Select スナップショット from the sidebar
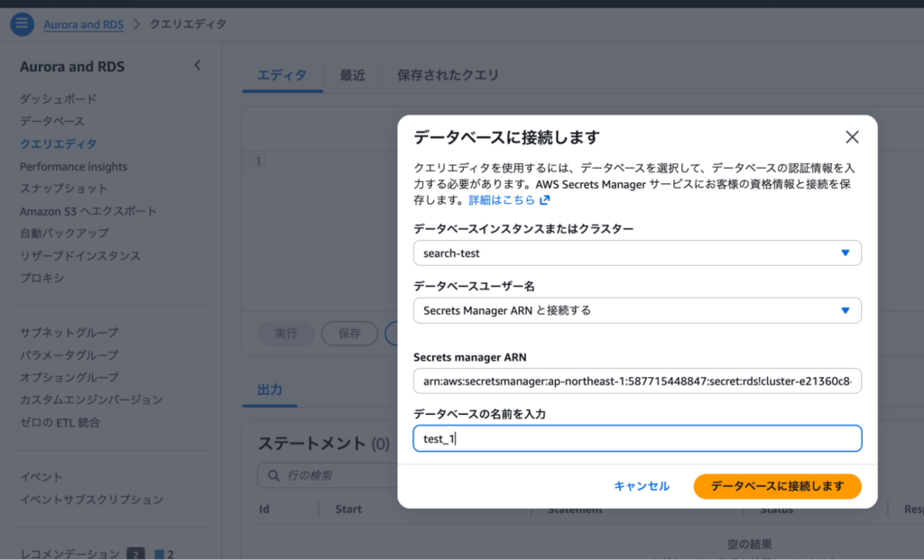This screenshot has height=560, width=924. (x=63, y=188)
